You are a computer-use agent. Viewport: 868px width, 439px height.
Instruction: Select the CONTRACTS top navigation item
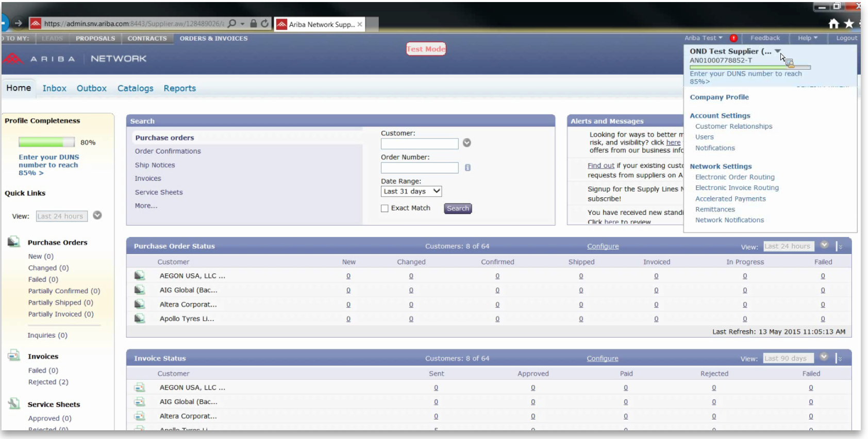click(147, 38)
